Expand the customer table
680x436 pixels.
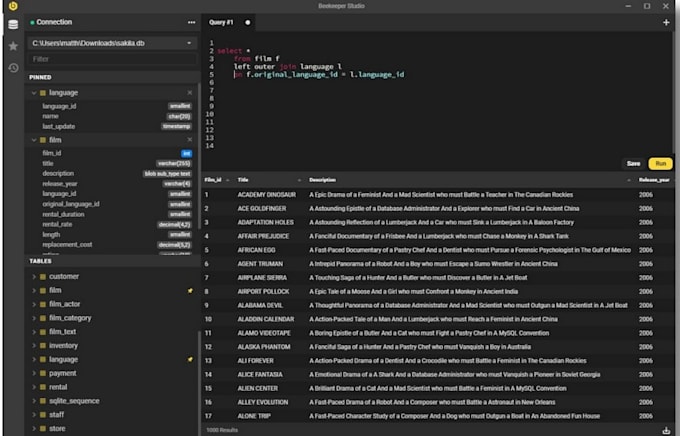click(34, 277)
